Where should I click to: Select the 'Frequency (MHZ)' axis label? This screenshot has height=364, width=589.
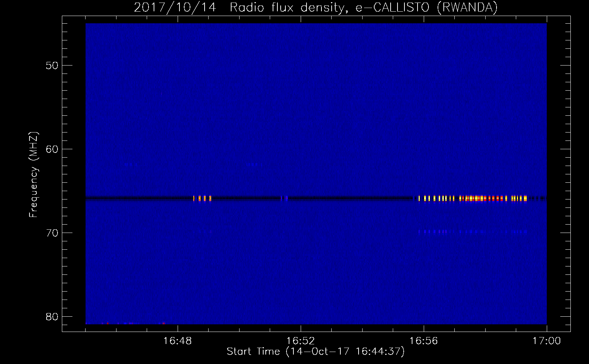pyautogui.click(x=33, y=175)
